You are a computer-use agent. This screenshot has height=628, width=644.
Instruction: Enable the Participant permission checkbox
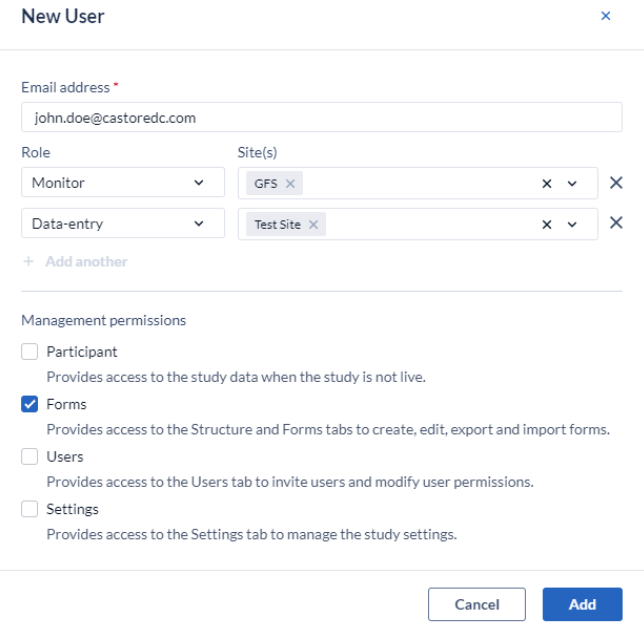30,352
